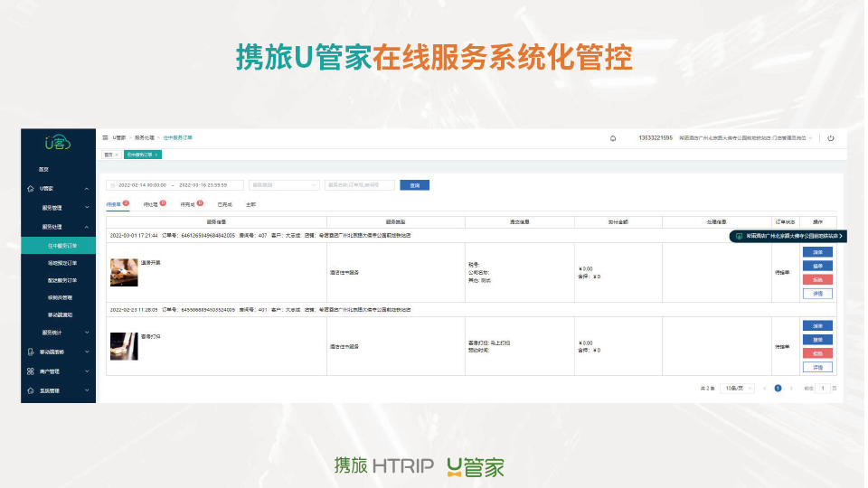Expand the 服务统计 submenu
The height and width of the screenshot is (488, 868).
pos(87,333)
